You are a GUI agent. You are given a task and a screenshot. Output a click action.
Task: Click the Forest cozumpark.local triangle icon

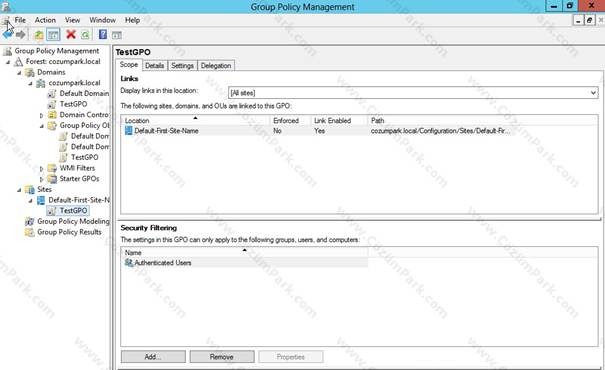19,62
